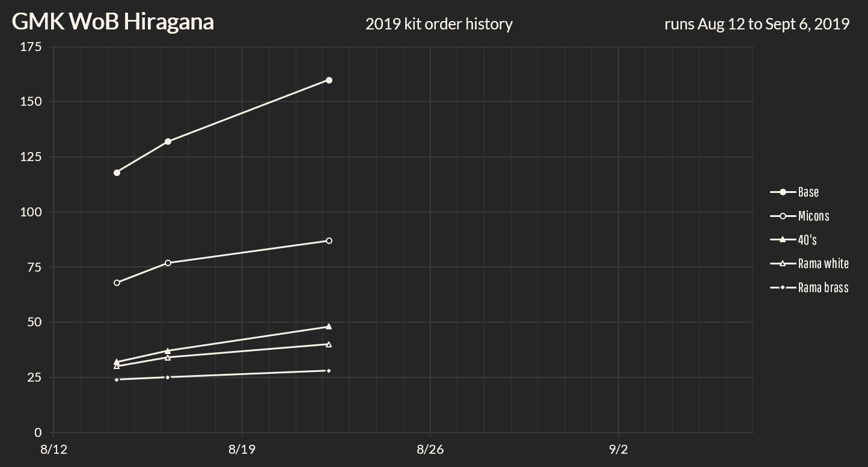Select the last Rama white data point
This screenshot has width=868, height=467.
tap(329, 344)
